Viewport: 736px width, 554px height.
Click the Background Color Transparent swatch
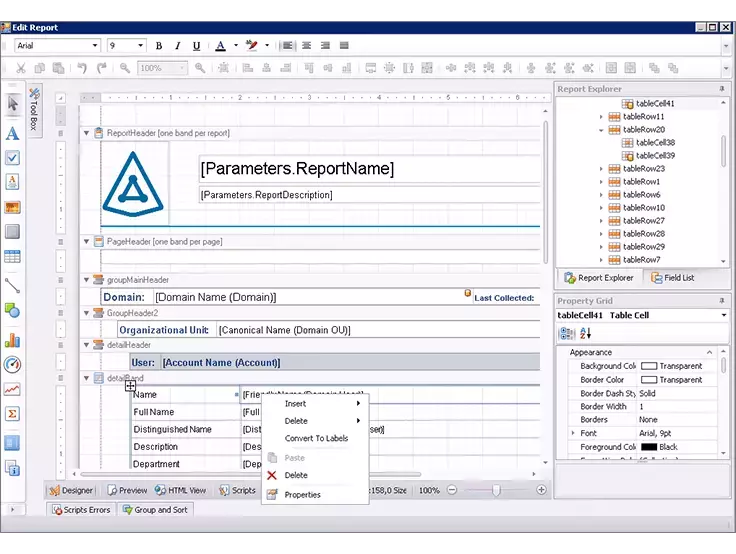tap(649, 366)
